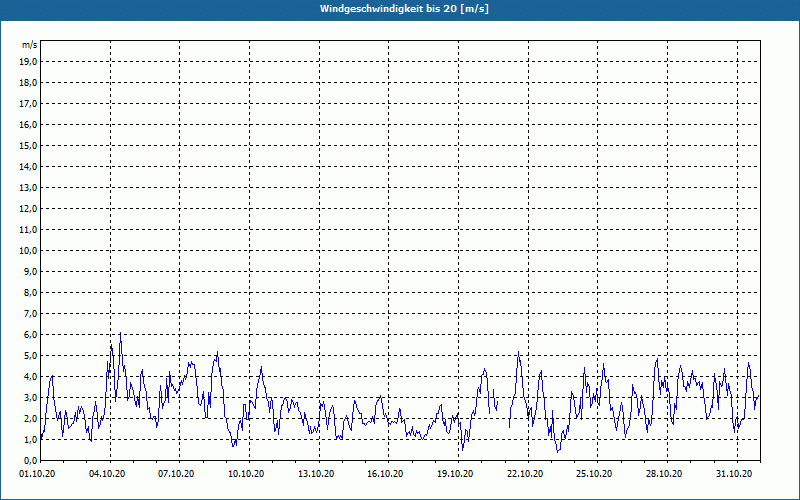Click the 6,0 y-axis label
This screenshot has width=800, height=500.
point(30,334)
